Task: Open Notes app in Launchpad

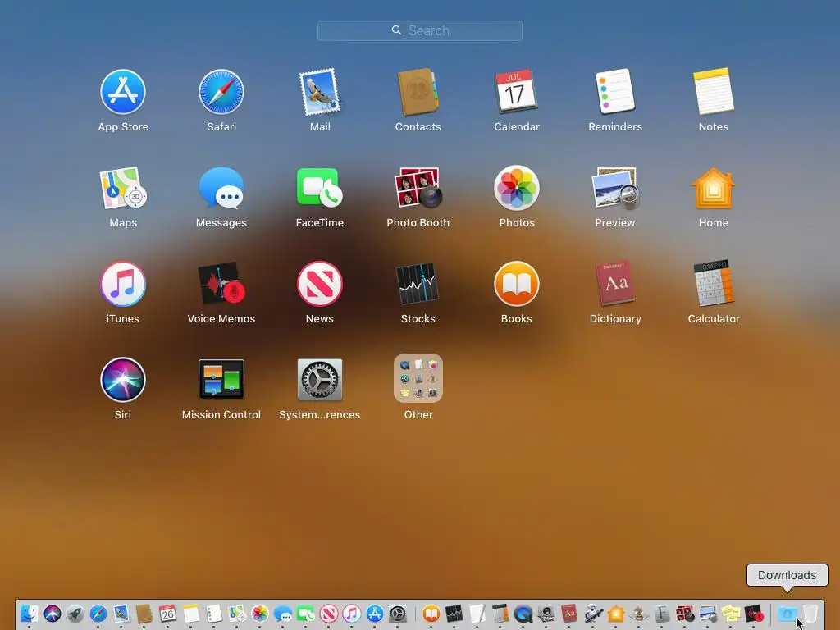Action: pyautogui.click(x=714, y=91)
